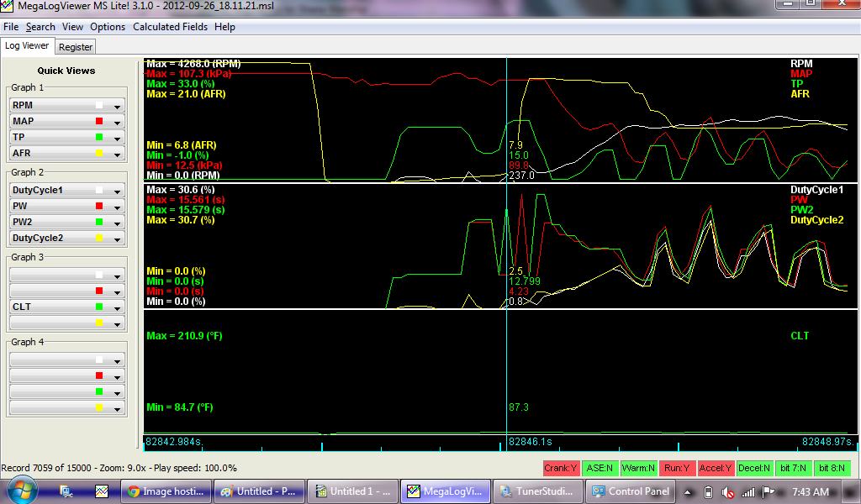The image size is (861, 504).
Task: Click the network signal tray icon
Action: click(747, 492)
